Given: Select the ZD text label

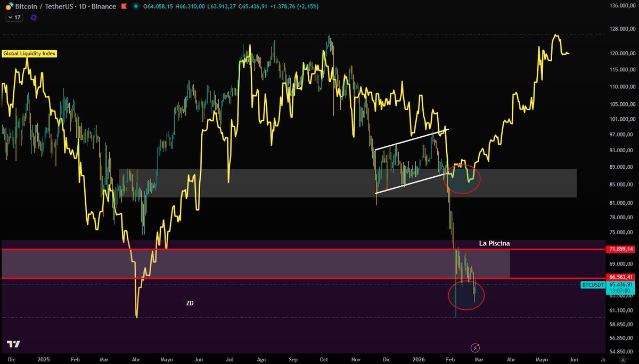Looking at the screenshot, I should (x=190, y=303).
